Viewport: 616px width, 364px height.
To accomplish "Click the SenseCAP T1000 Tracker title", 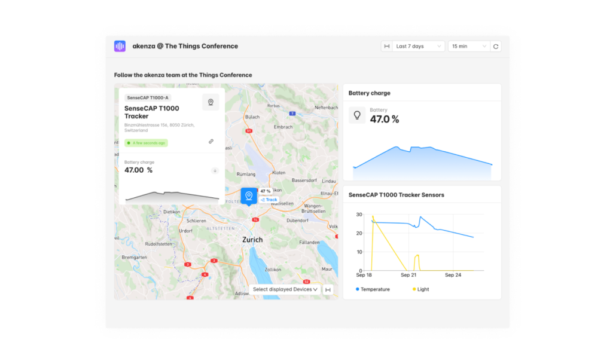I will (x=151, y=112).
